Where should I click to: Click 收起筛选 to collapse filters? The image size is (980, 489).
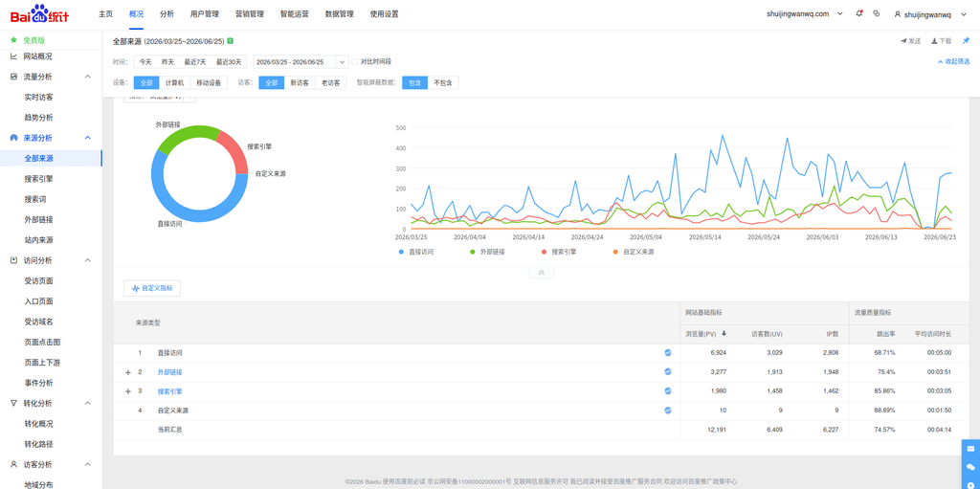[954, 62]
